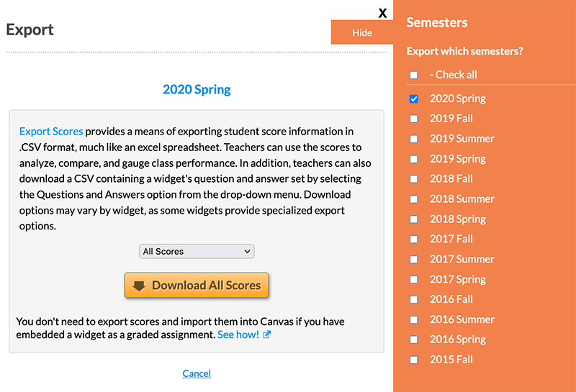Image resolution: width=576 pixels, height=392 pixels.
Task: Click the Export which semesters? text
Action: (464, 51)
